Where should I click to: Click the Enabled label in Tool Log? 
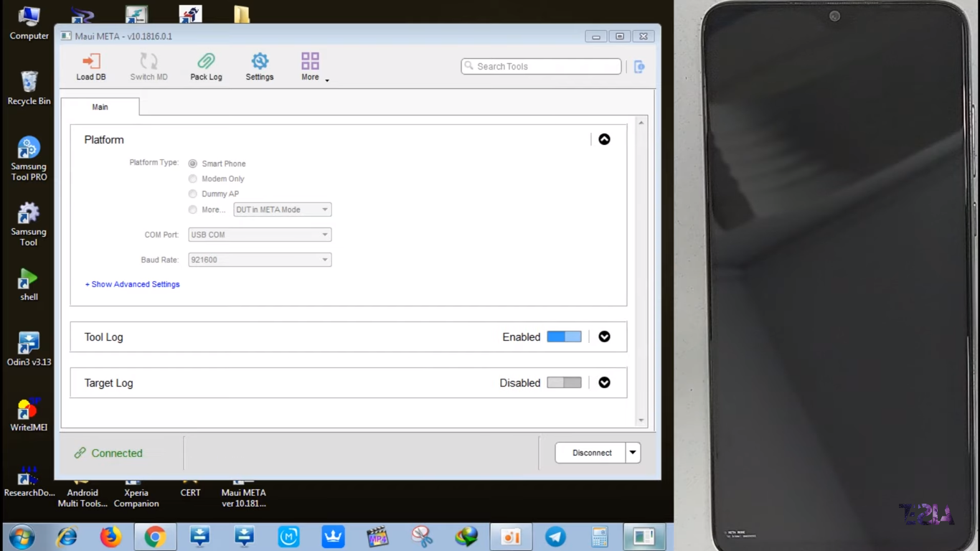click(x=522, y=337)
